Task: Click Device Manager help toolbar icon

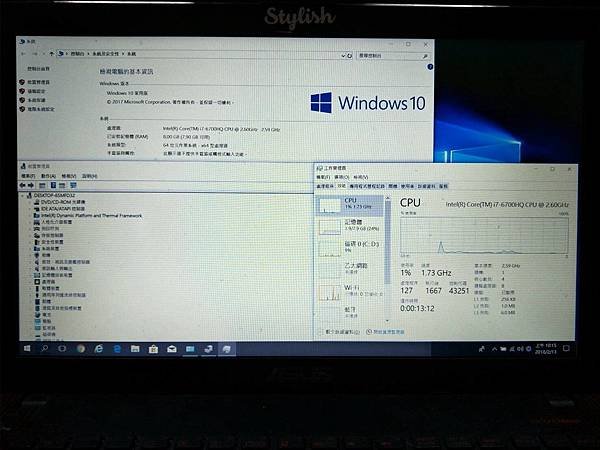Action: point(53,185)
